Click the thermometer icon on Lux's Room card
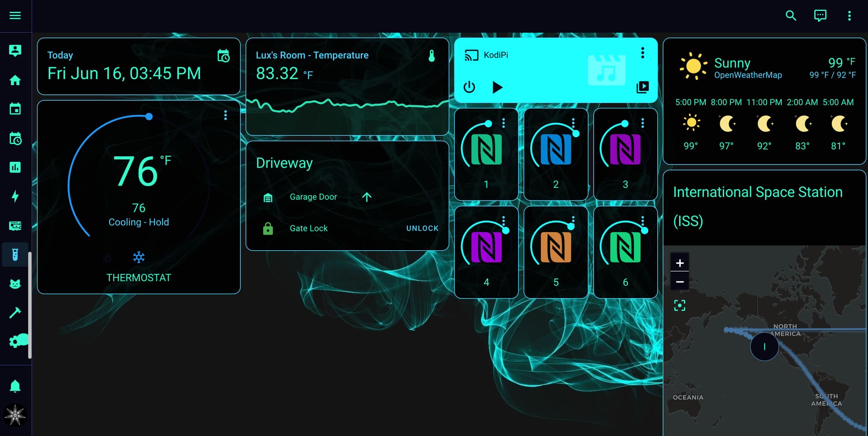This screenshot has height=436, width=868. (x=432, y=55)
